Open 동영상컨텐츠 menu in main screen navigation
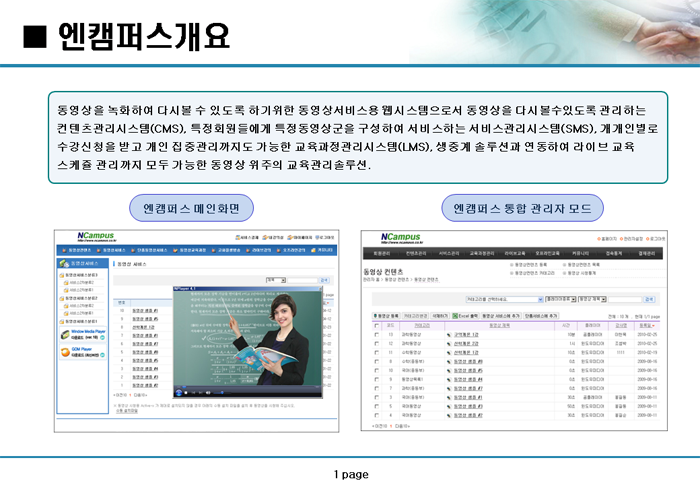 click(x=77, y=250)
